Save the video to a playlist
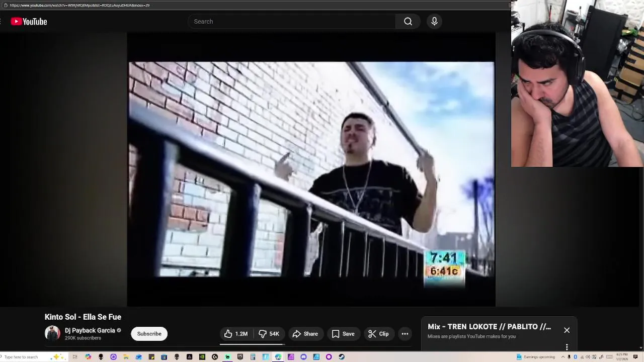 tap(343, 334)
